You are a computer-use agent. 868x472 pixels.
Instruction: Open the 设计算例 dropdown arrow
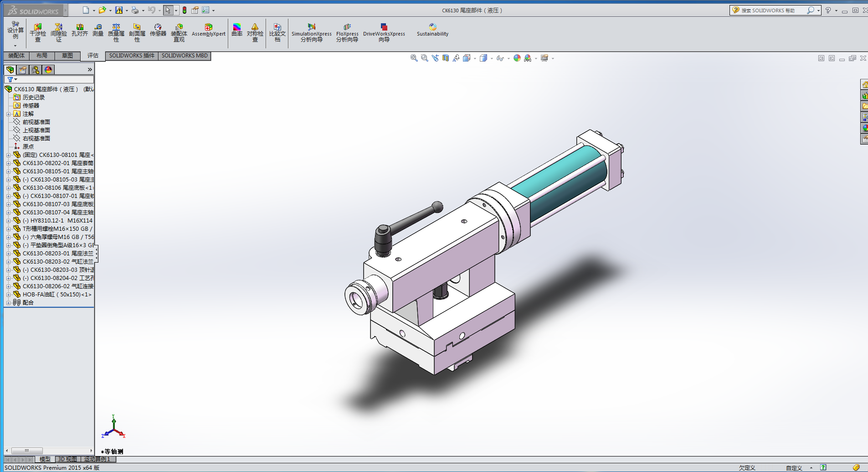15,46
